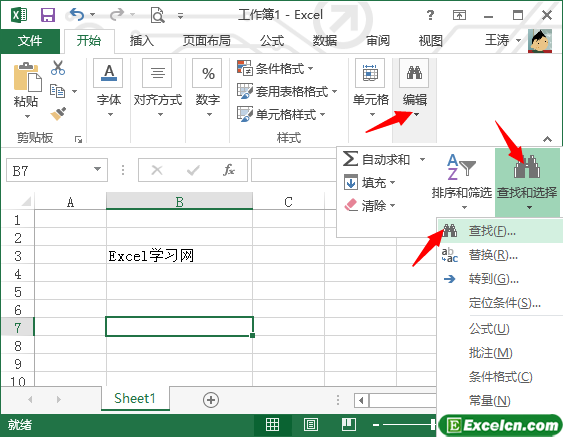Open the 字体 font group icon
This screenshot has height=437, width=563.
pyautogui.click(x=108, y=73)
